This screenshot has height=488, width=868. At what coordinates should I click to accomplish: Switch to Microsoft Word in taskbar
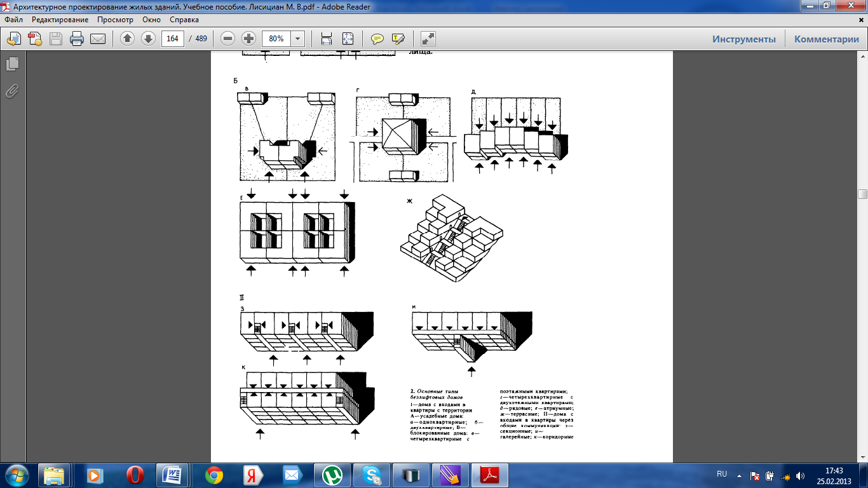[x=172, y=475]
